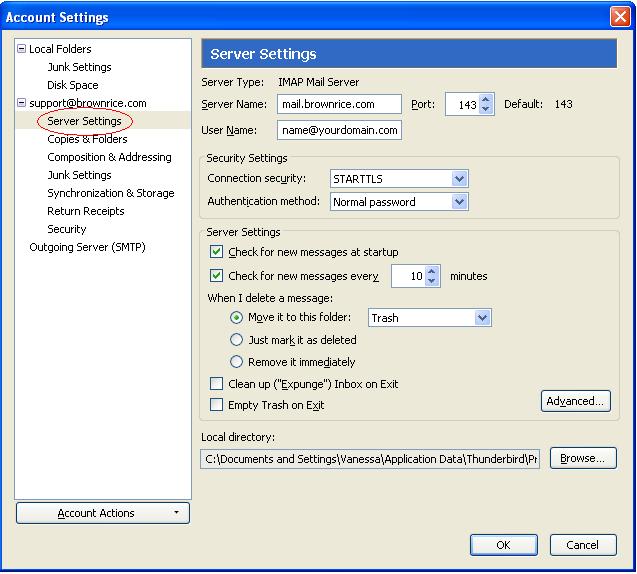637x574 pixels.
Task: Close the Account Settings window
Action: click(x=620, y=17)
